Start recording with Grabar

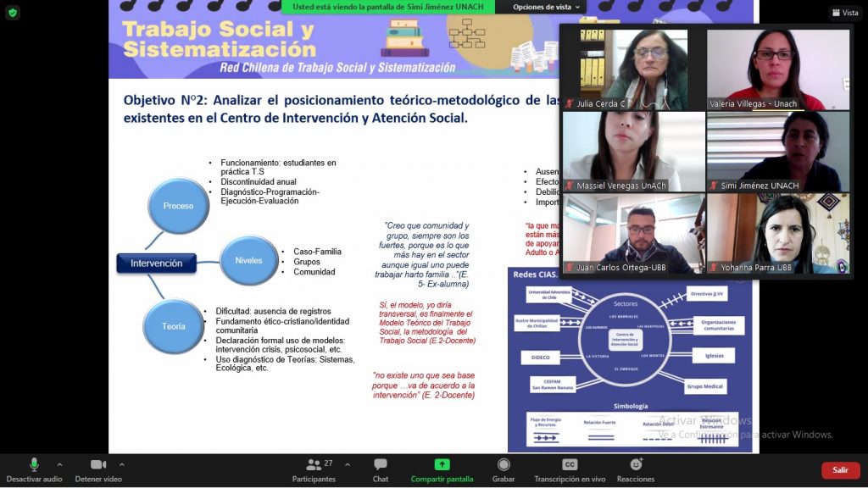504,469
